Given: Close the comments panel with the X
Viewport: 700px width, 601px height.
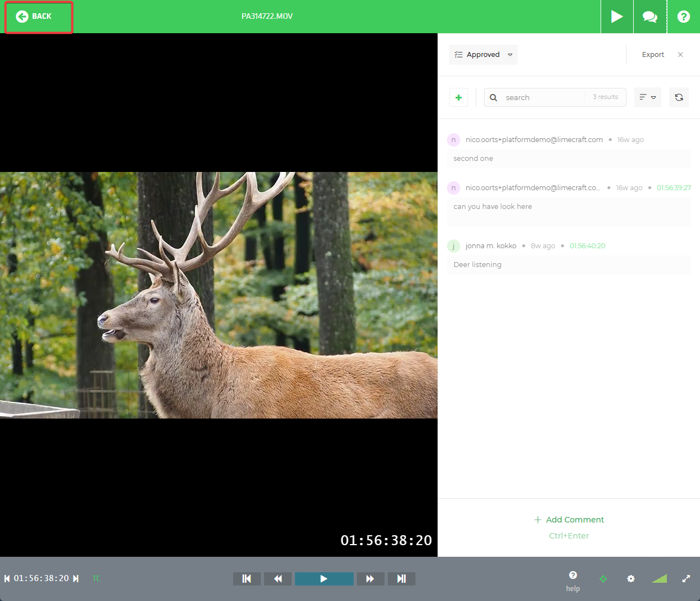Looking at the screenshot, I should click(x=681, y=55).
